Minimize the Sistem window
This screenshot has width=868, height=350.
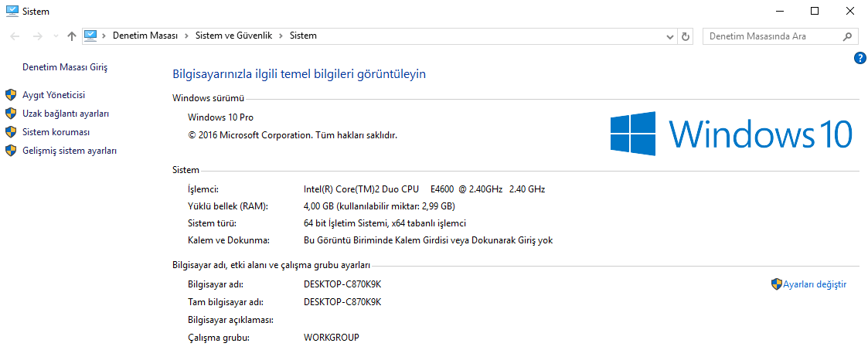coord(779,11)
